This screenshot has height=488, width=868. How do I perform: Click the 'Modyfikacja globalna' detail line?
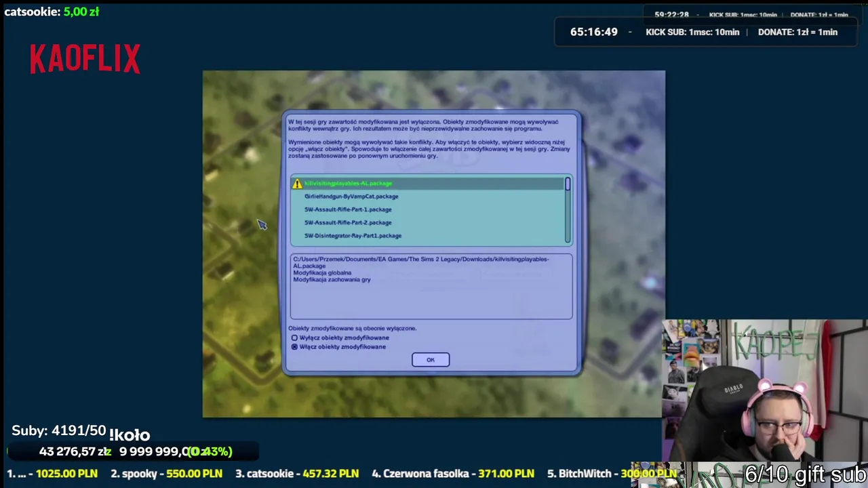[x=322, y=272]
